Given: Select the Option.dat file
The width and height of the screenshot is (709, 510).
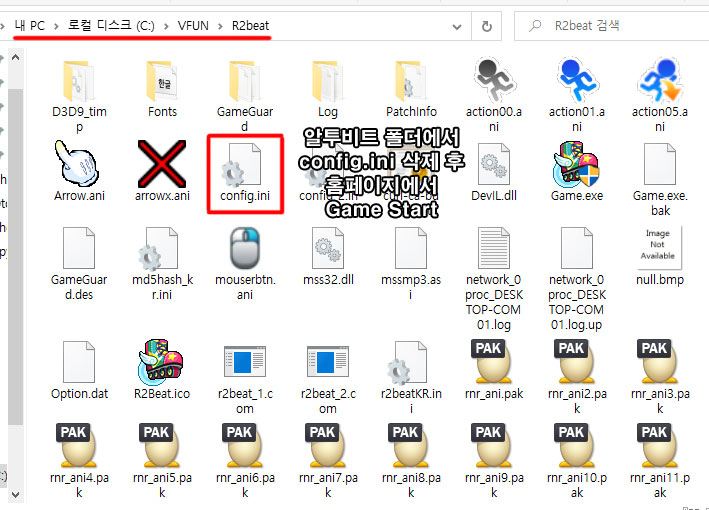Looking at the screenshot, I should [79, 370].
